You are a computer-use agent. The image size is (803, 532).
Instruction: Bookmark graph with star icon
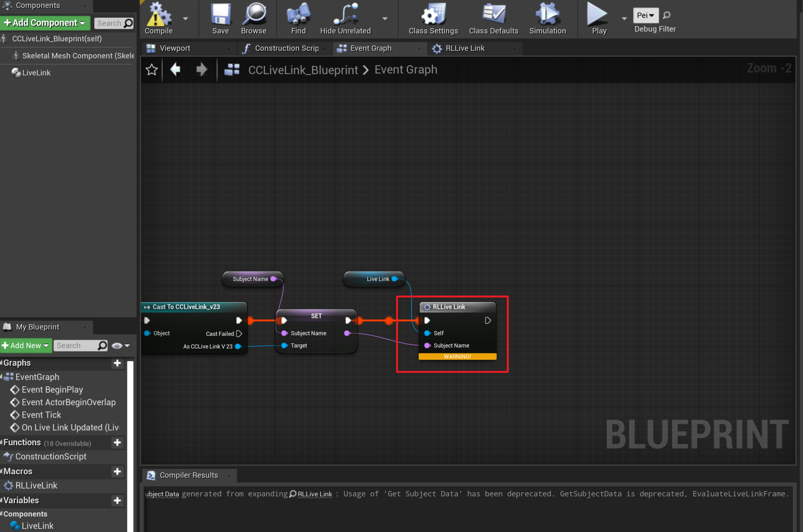tap(152, 70)
